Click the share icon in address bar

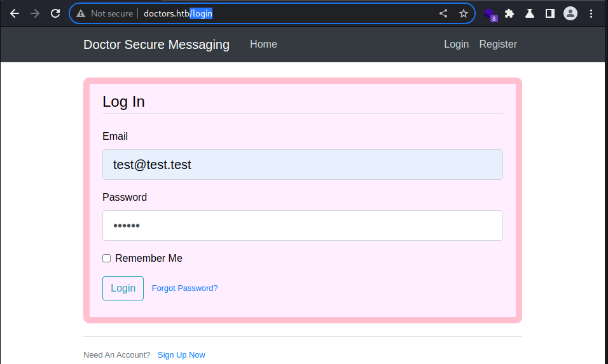pos(443,13)
